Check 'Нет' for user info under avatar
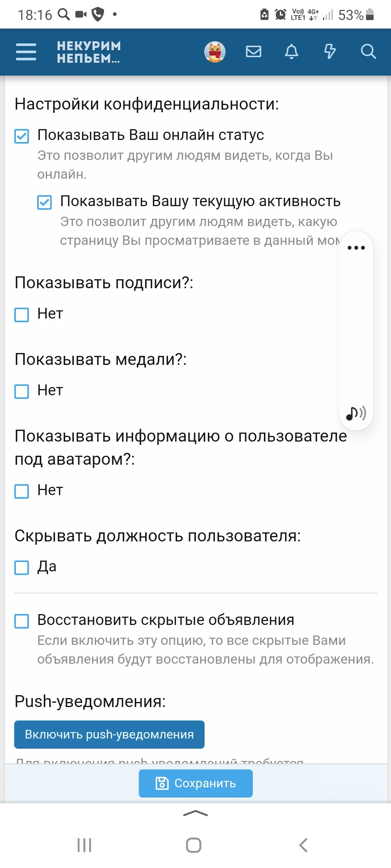The width and height of the screenshot is (391, 868). click(x=22, y=491)
